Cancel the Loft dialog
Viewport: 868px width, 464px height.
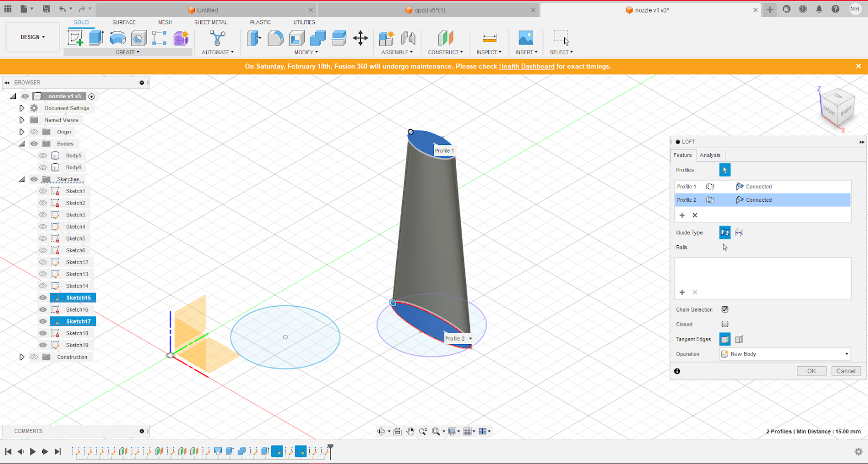point(846,371)
